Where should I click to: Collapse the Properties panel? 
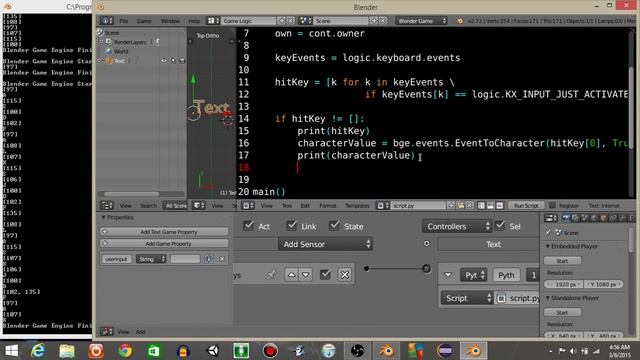click(104, 217)
